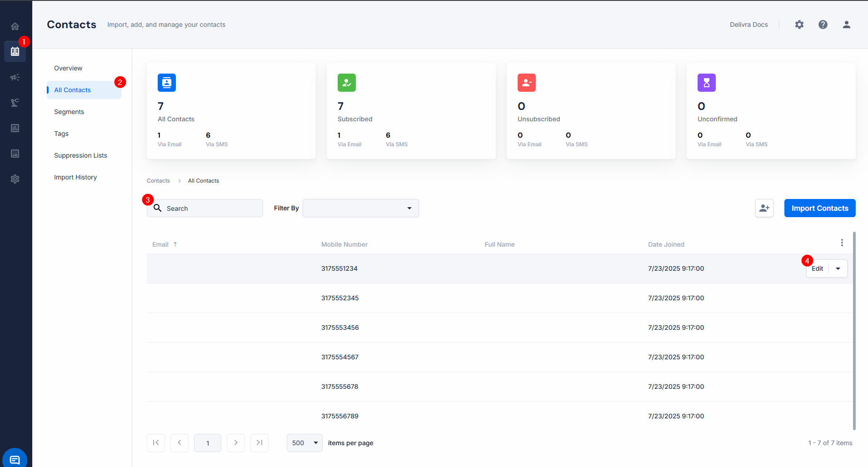
Task: Open the Contacts icon in left sidebar
Action: pos(15,51)
